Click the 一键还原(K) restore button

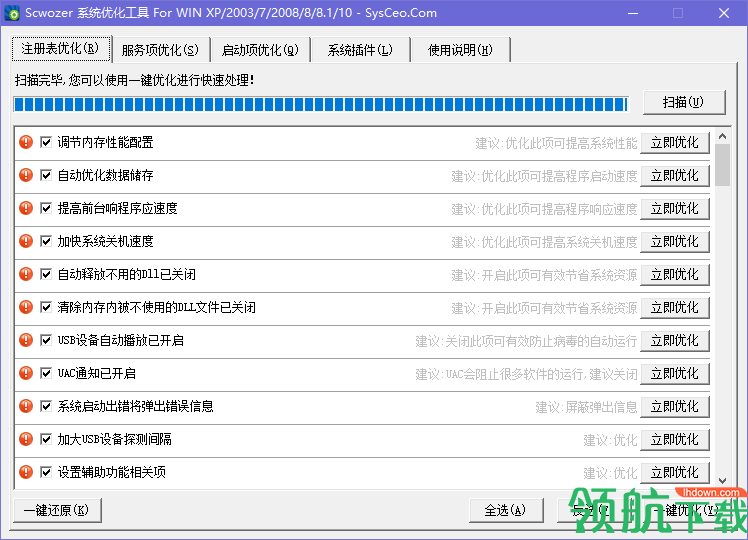[57, 510]
